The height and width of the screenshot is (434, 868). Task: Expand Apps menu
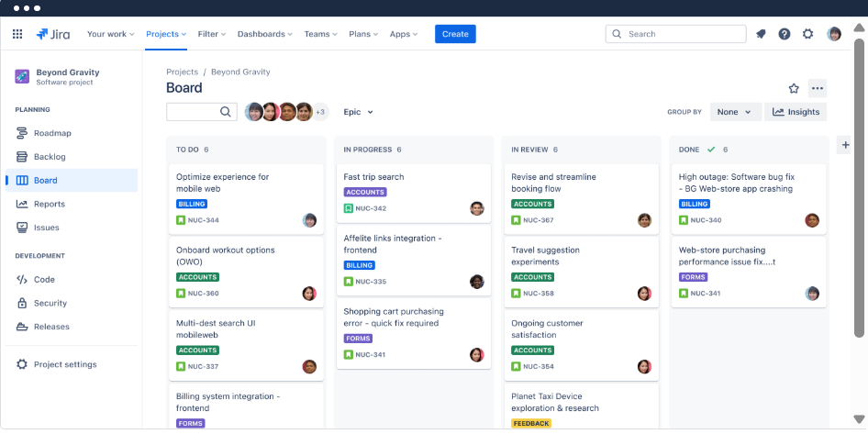pos(404,34)
